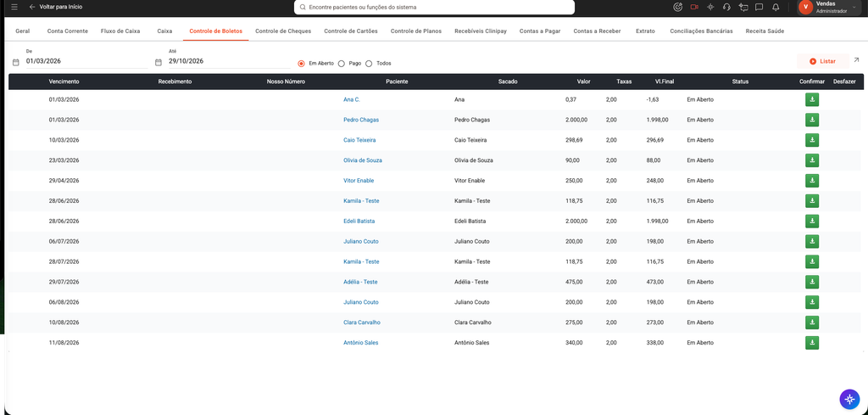Viewport: 868px width, 415px height.
Task: Open the goals target icon in top bar
Action: [677, 7]
